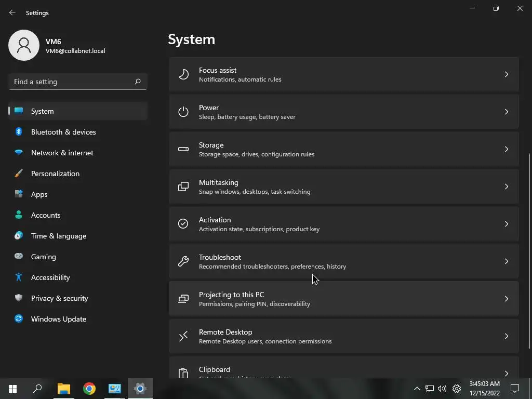Launch Chrome from the taskbar

click(x=89, y=389)
